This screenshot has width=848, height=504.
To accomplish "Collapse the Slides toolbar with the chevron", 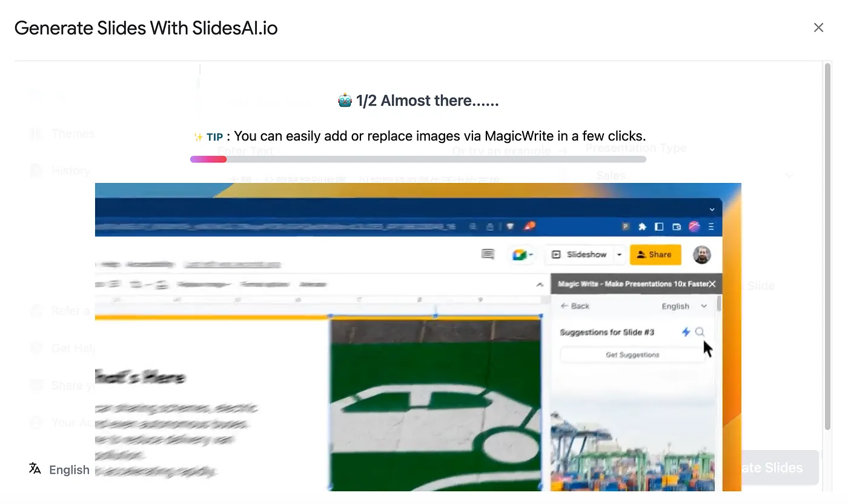I will (540, 285).
